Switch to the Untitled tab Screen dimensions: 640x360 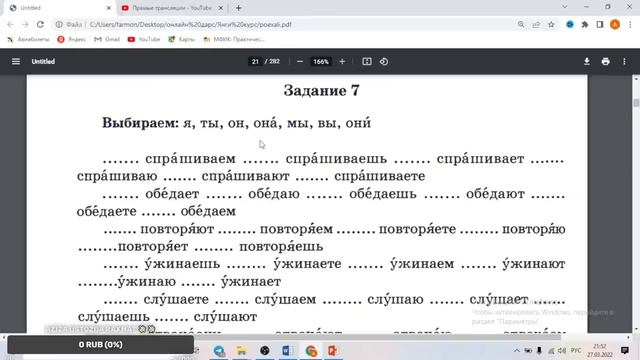[x=59, y=8]
